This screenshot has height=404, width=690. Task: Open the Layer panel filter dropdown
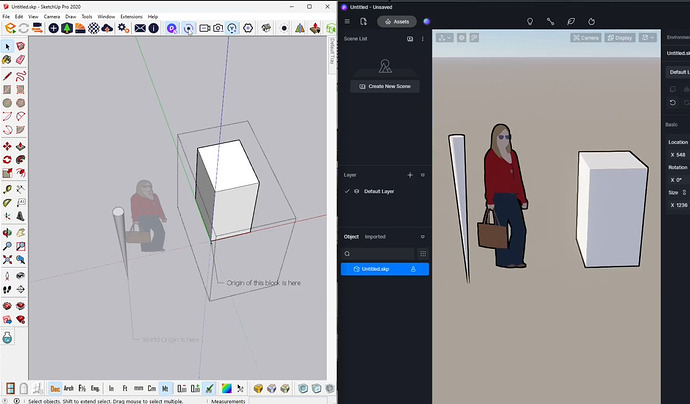pos(422,175)
